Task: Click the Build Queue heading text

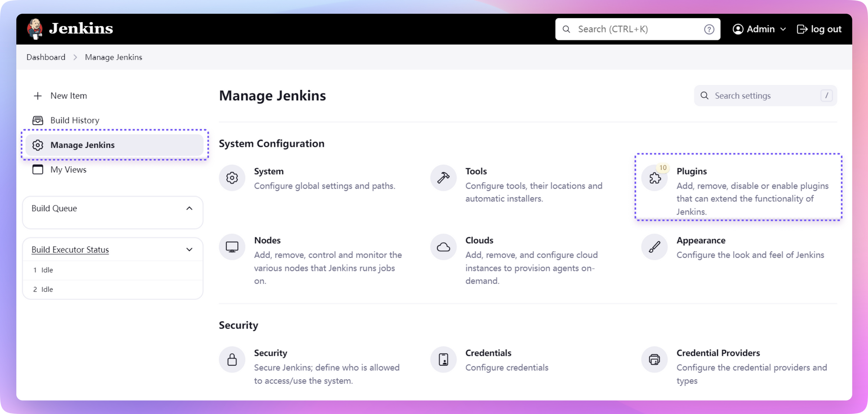Action: pyautogui.click(x=54, y=209)
